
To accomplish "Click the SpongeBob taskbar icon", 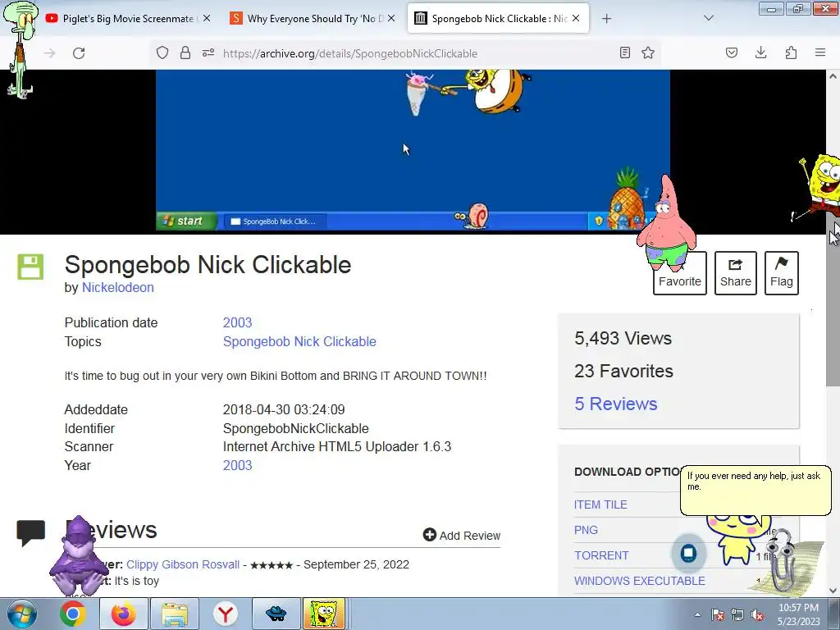I will click(x=324, y=614).
